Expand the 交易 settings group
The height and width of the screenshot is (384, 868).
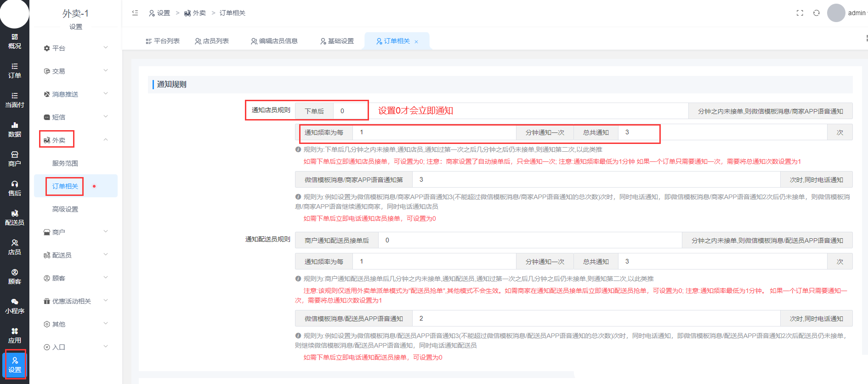point(76,71)
